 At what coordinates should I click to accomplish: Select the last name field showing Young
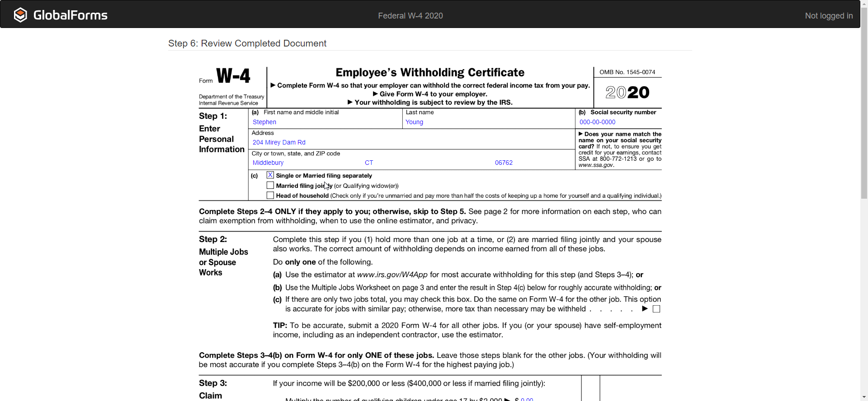pos(414,122)
